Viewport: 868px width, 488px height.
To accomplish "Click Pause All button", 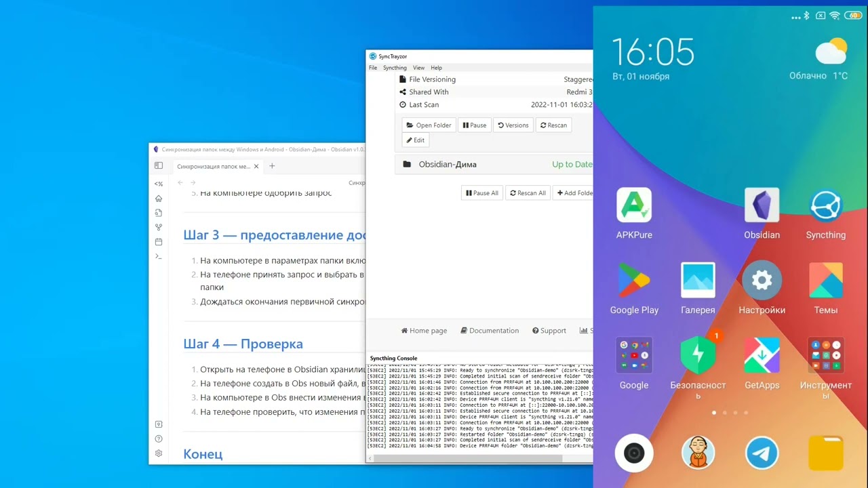I will tap(481, 193).
